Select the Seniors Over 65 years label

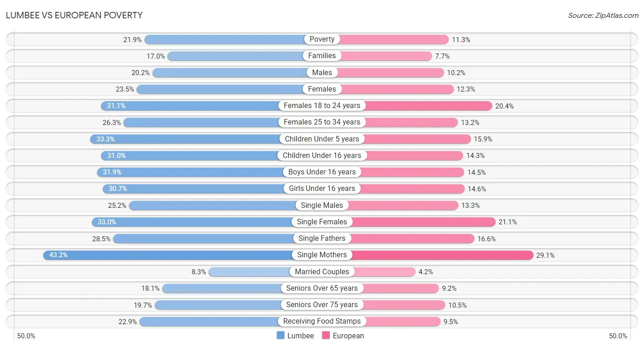click(x=322, y=288)
